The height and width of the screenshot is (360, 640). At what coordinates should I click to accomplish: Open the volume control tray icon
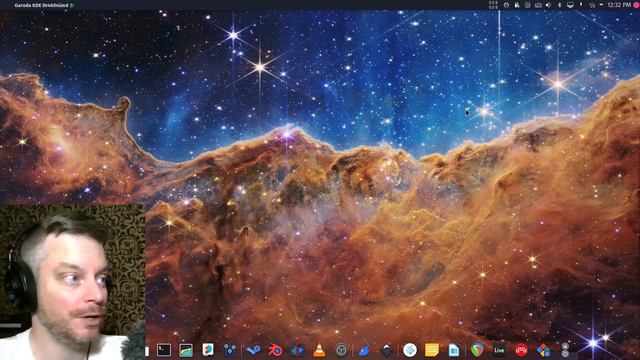click(548, 5)
